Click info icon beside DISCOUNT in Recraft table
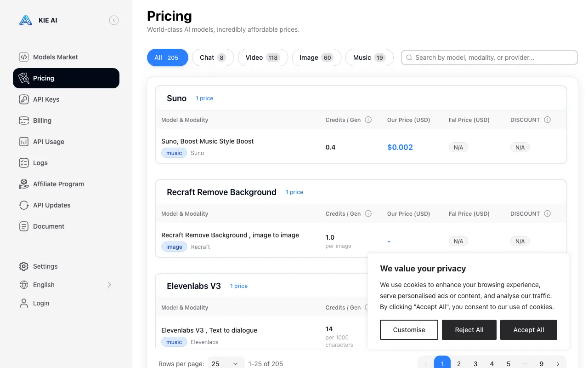This screenshot has height=368, width=588. pyautogui.click(x=547, y=213)
